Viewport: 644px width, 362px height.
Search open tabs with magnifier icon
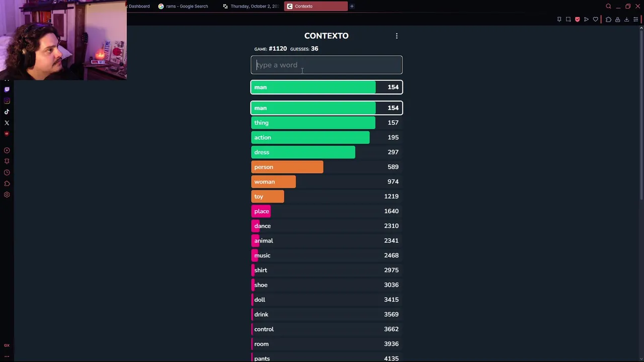pyautogui.click(x=608, y=6)
